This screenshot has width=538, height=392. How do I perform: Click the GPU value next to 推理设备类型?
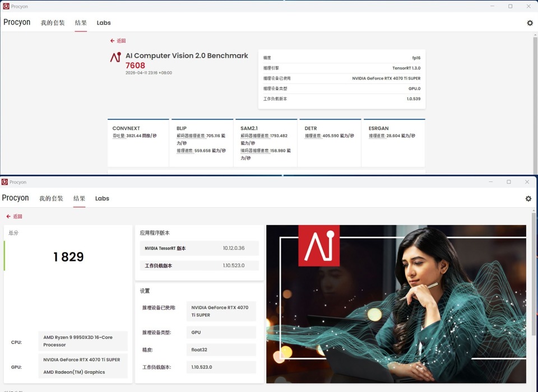221,332
